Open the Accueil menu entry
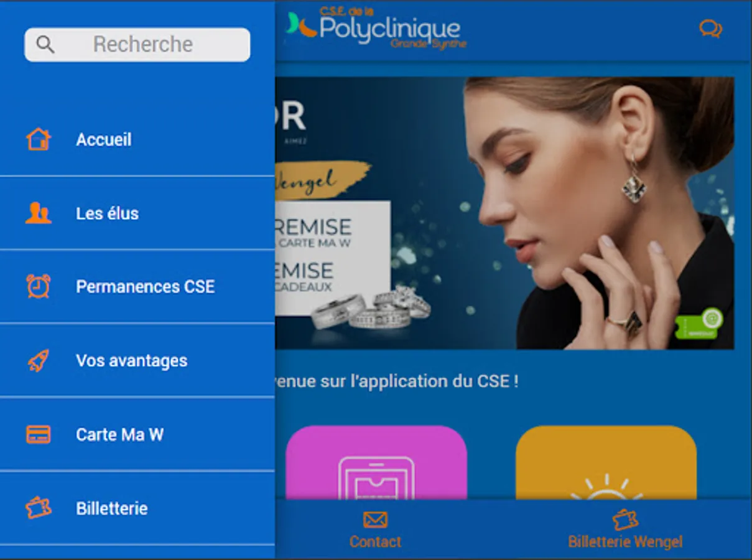The image size is (752, 560). point(137,139)
